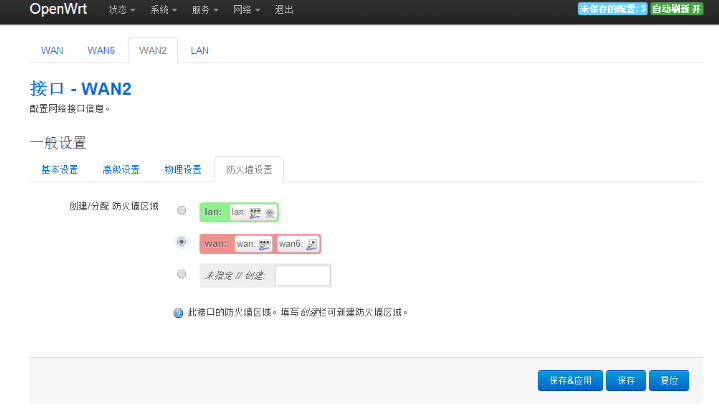Click the wireless icon in lan zone
Viewport: 719px width, 413px height.
point(270,213)
